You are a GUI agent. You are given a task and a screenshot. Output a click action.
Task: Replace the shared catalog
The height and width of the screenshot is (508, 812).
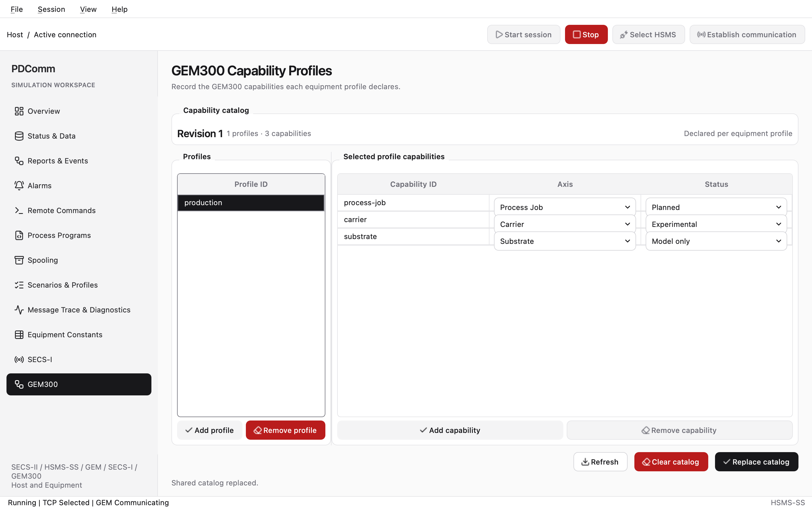pos(756,462)
